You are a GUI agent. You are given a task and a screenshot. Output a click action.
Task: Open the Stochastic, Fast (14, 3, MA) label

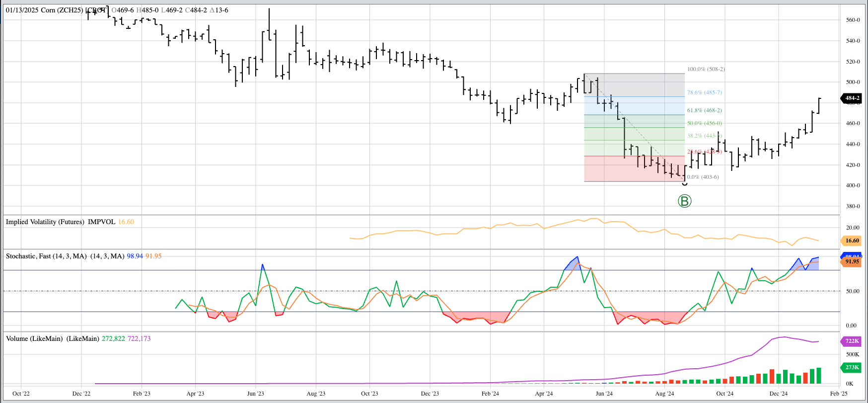65,256
